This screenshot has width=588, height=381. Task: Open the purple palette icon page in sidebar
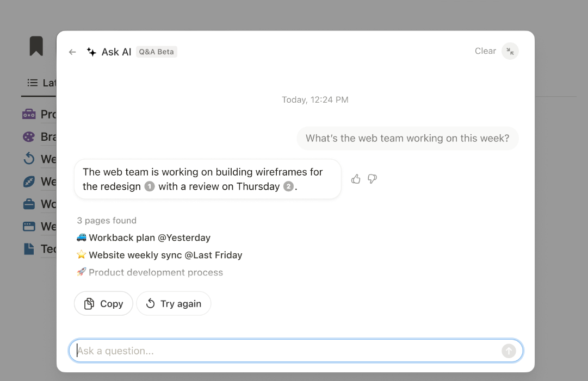(29, 137)
